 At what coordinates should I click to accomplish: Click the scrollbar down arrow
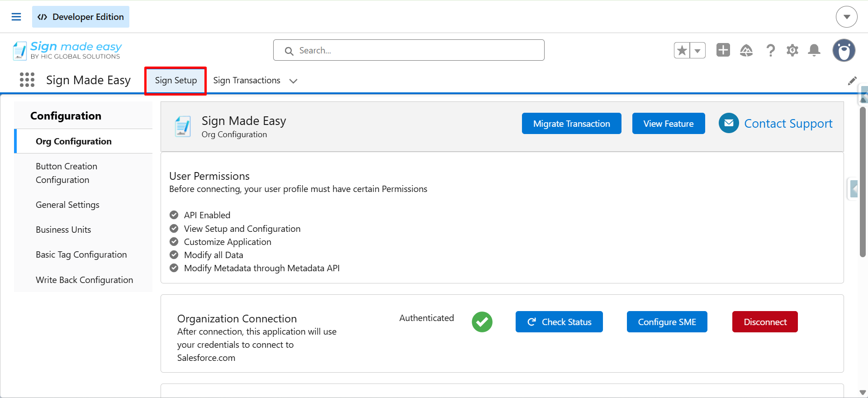coord(863,393)
